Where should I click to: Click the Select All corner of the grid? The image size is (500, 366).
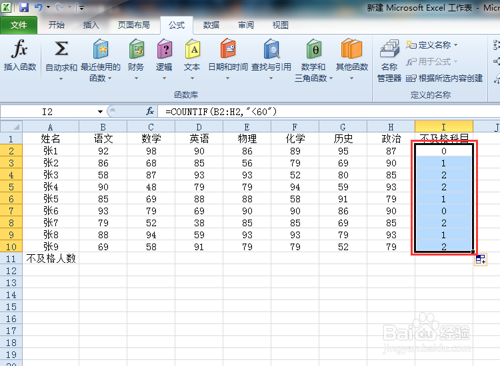point(12,127)
